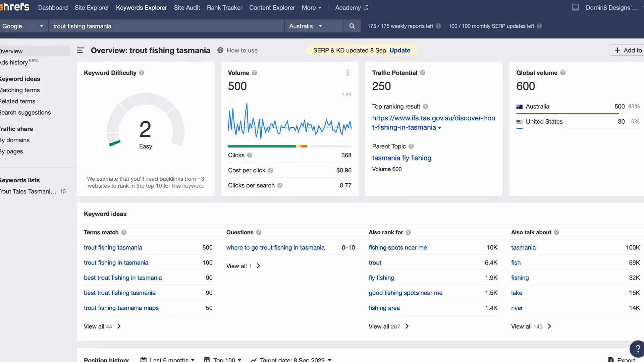Click the Ahrefs logo
Image resolution: width=644 pixels, height=362 pixels.
pyautogui.click(x=15, y=7)
